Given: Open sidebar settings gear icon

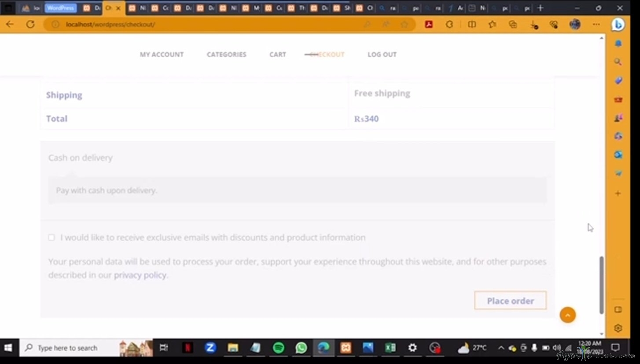Looking at the screenshot, I should (x=618, y=328).
